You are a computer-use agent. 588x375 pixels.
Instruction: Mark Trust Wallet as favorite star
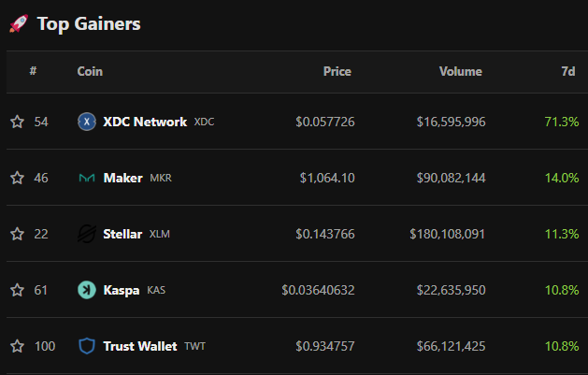click(x=17, y=346)
